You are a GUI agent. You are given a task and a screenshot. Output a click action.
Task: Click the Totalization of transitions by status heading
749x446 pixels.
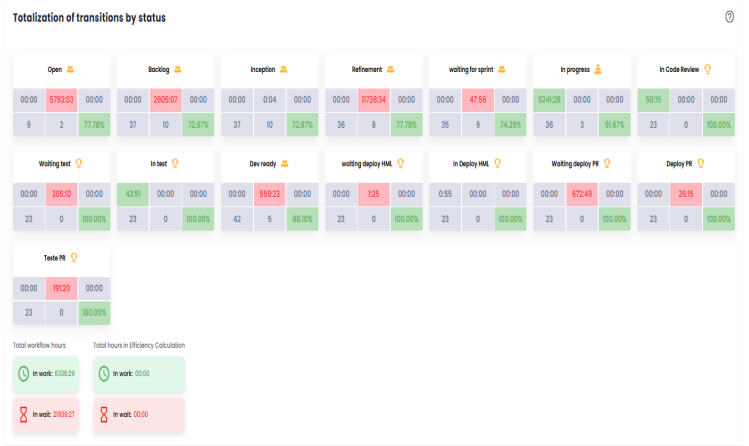coord(89,18)
